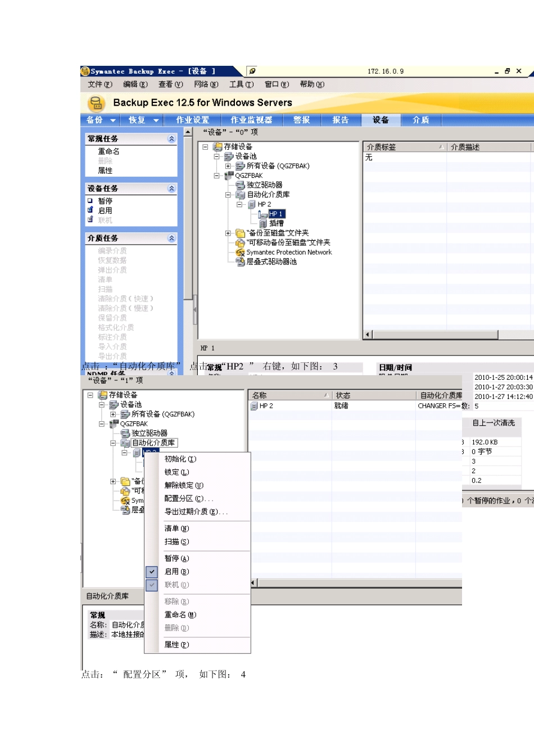Select the highlighted HP 1 drive icon
Screen dimensions: 534x756
click(263, 214)
